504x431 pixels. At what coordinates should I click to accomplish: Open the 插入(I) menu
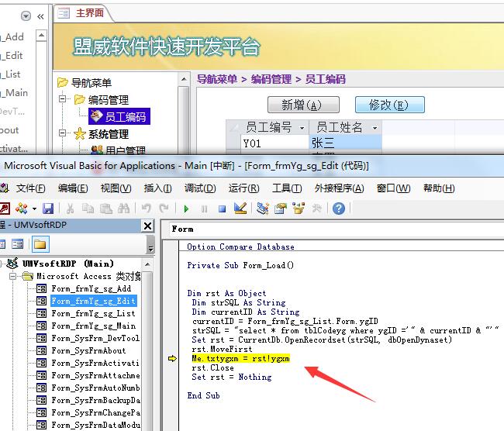(x=158, y=188)
